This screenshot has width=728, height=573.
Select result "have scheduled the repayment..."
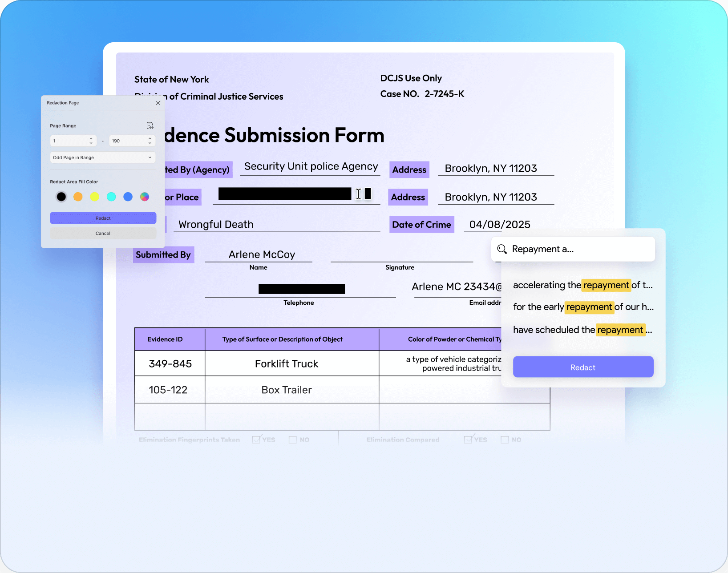[582, 330]
